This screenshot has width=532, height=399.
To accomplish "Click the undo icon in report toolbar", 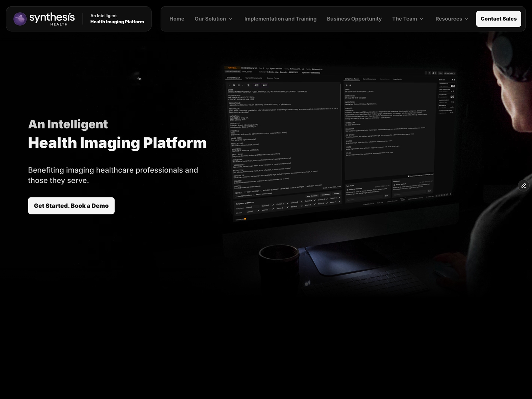I will [229, 85].
